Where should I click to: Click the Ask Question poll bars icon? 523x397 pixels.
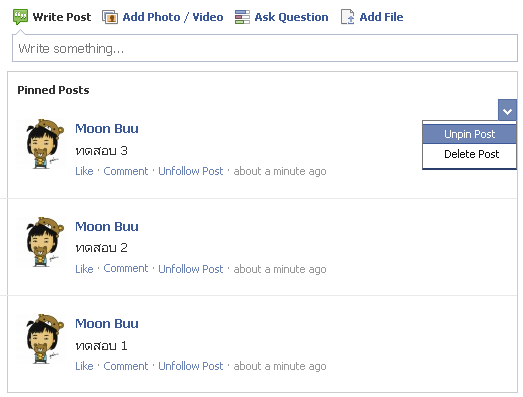coord(242,17)
